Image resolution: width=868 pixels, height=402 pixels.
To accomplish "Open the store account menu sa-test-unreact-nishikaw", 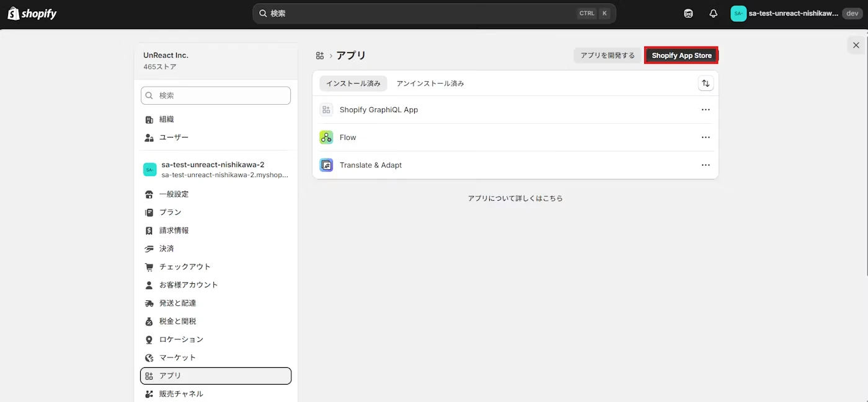I will click(x=796, y=14).
